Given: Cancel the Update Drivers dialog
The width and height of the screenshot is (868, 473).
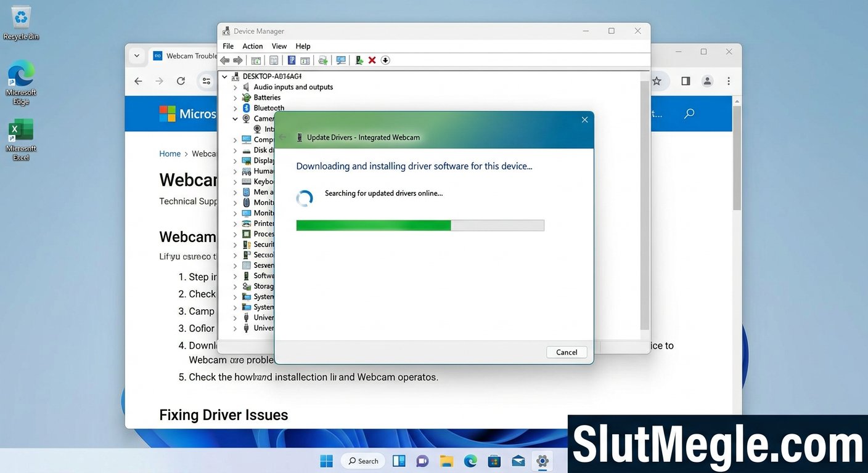Looking at the screenshot, I should tap(567, 352).
